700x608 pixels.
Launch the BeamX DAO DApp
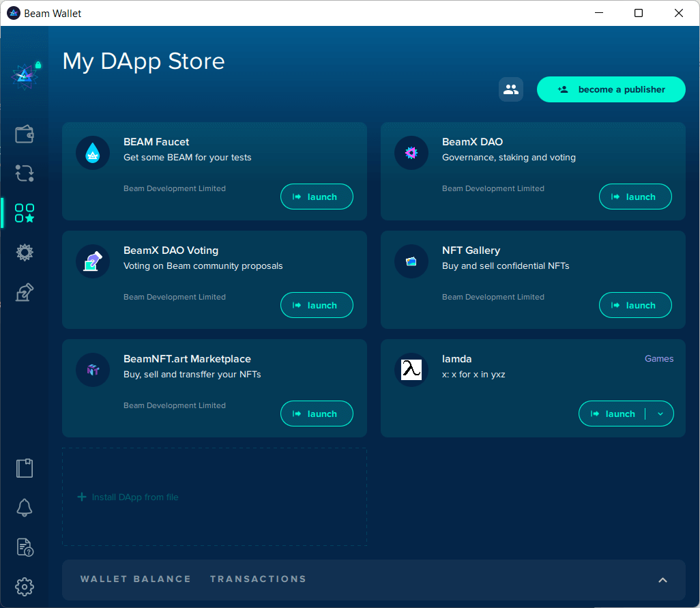[635, 197]
